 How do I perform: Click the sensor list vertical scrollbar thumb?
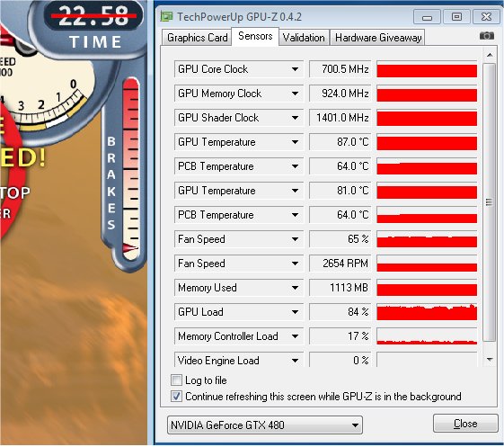(x=490, y=202)
